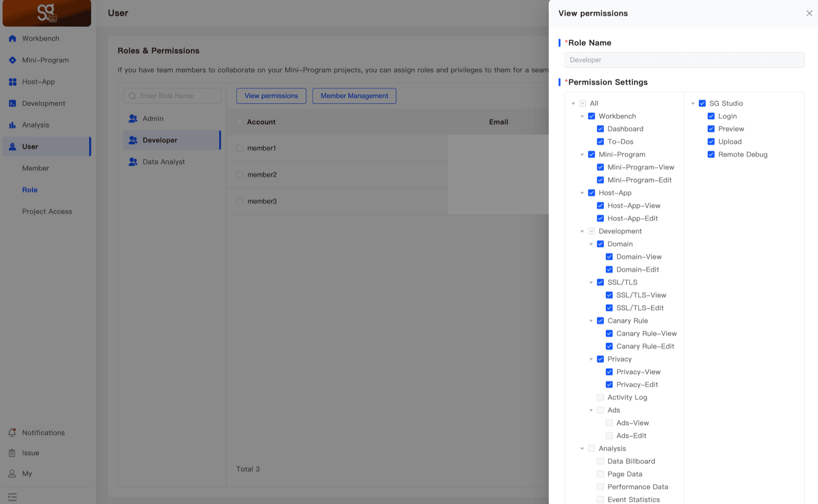Image resolution: width=818 pixels, height=504 pixels.
Task: Click the Data Analyst role group icon
Action: click(x=133, y=162)
